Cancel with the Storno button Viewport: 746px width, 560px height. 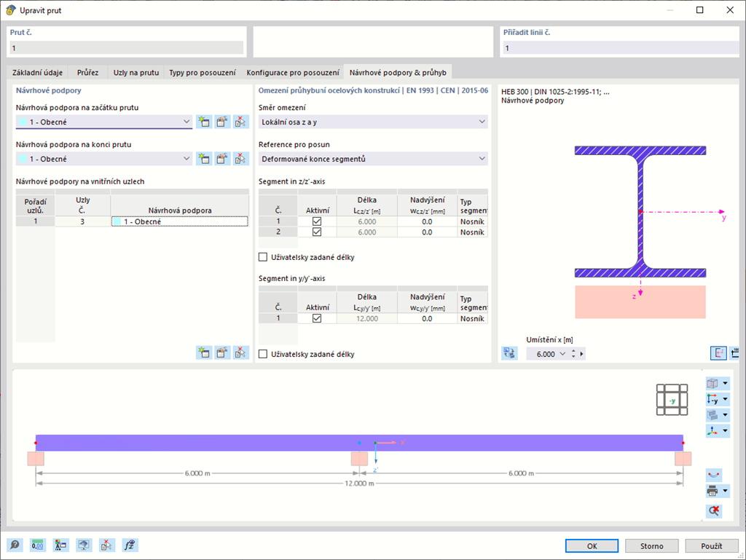652,545
